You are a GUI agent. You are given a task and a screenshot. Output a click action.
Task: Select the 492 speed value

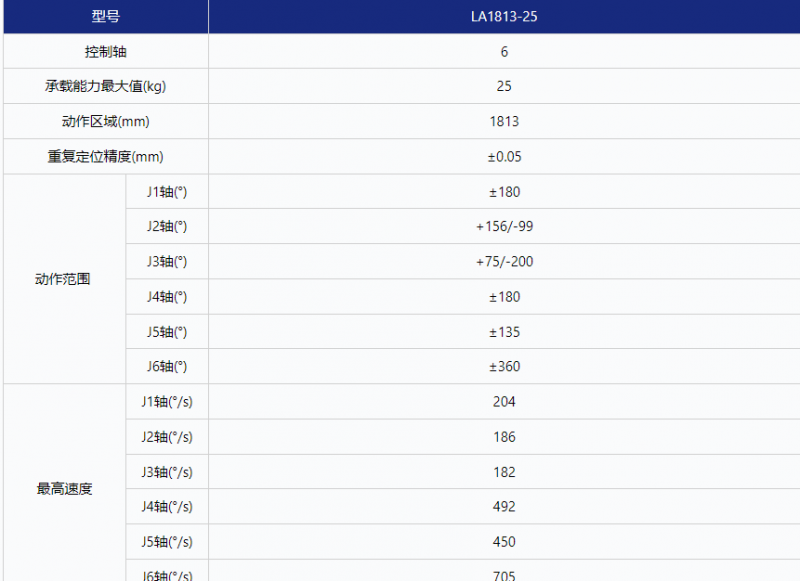504,506
